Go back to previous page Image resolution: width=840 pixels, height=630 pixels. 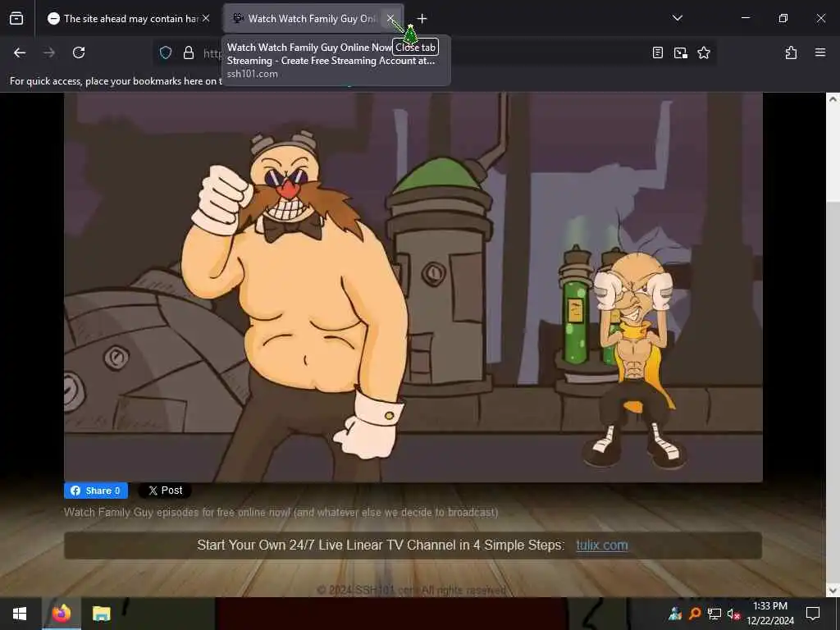pos(20,52)
